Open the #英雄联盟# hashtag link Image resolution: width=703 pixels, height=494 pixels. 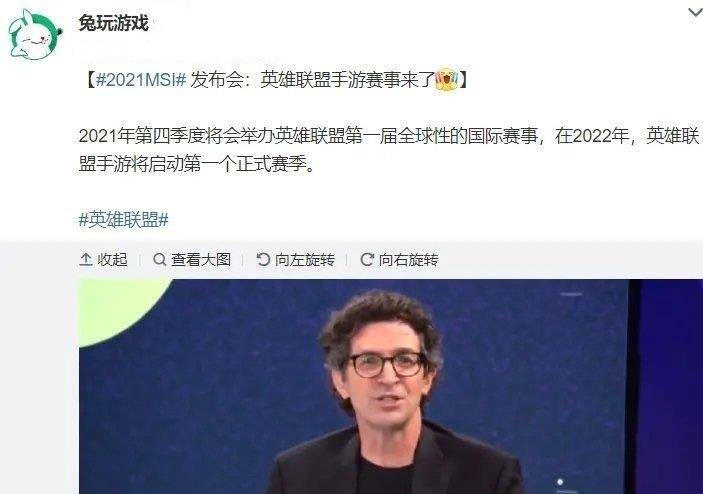(123, 220)
